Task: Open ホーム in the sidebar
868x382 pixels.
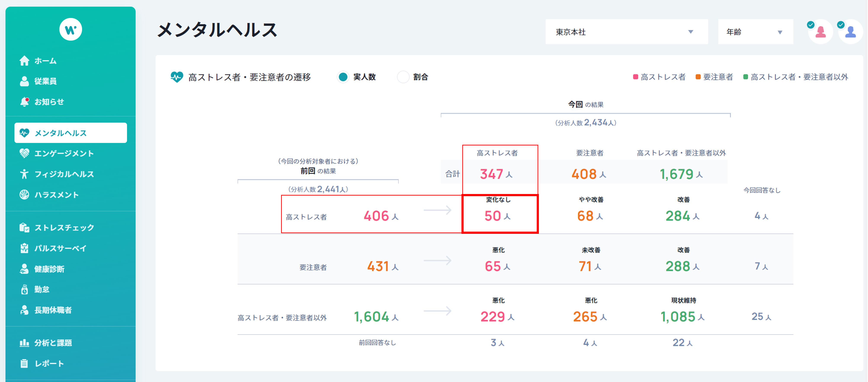Action: (x=70, y=61)
